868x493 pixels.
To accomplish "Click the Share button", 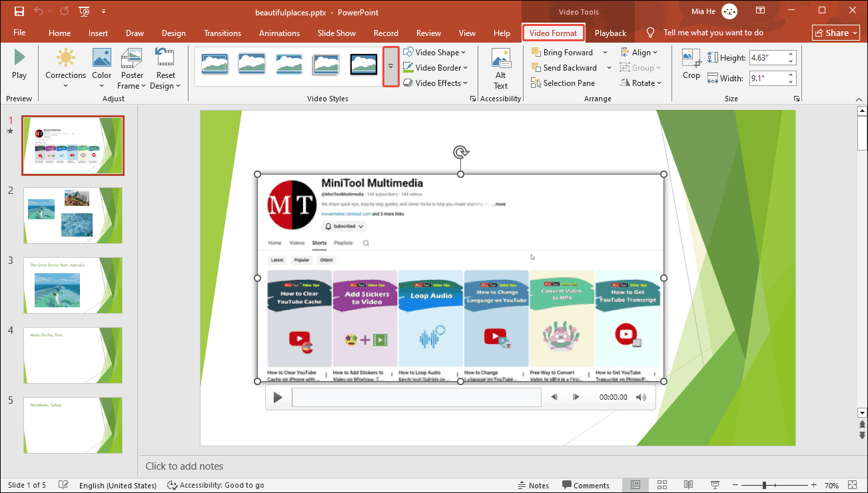I will 835,32.
